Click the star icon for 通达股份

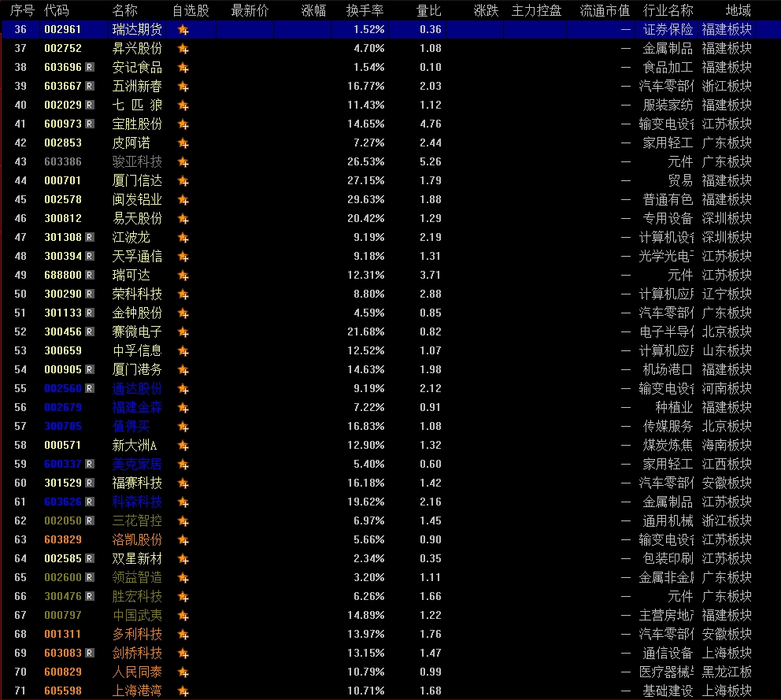tap(183, 389)
